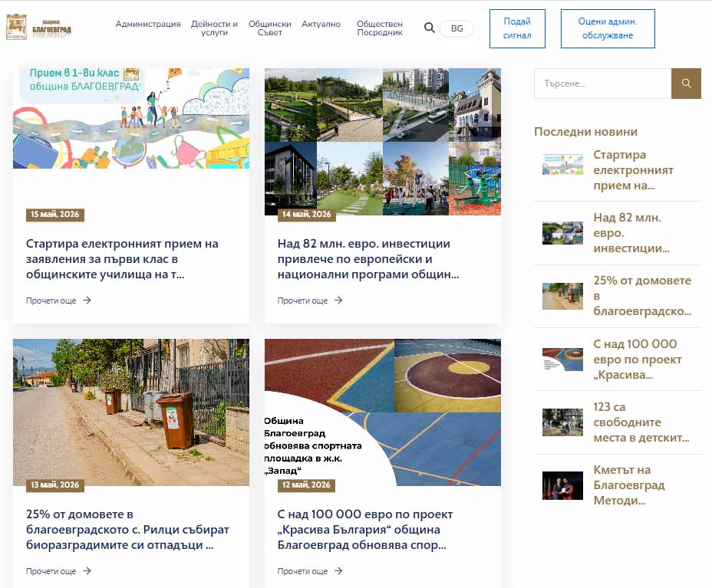The image size is (712, 588).
Task: Click the Blagoevgrad municipality logo
Action: tap(38, 28)
